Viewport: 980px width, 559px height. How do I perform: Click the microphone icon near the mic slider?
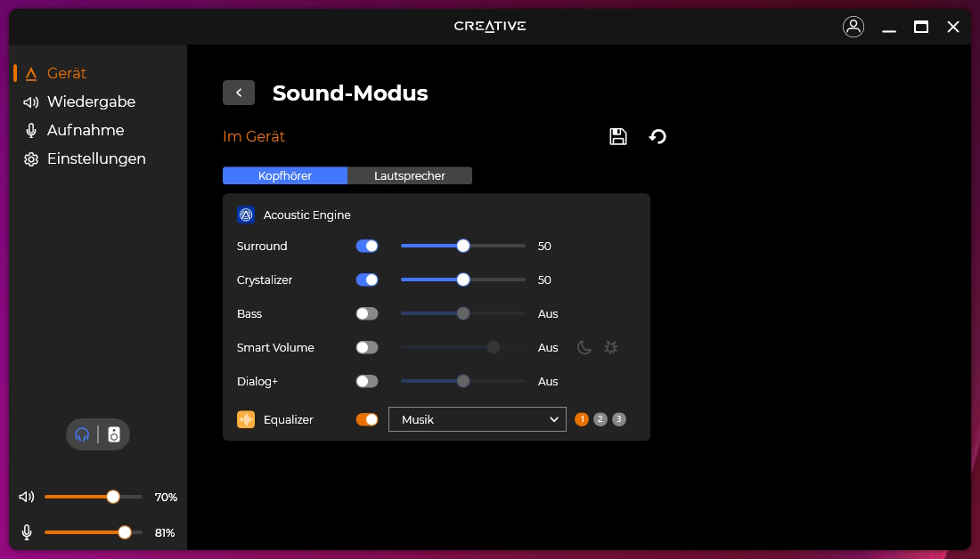pyautogui.click(x=26, y=531)
